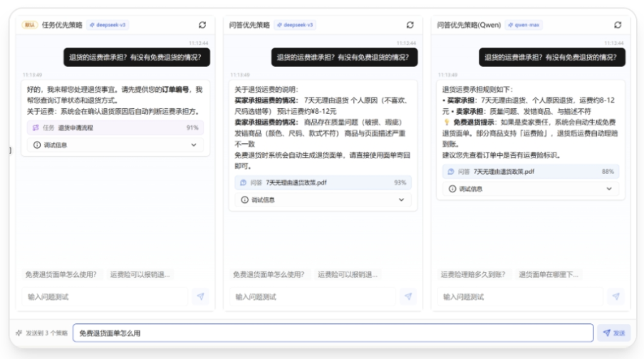Viewport: 644px width, 359px height.
Task: Choose 退货面单在哪里下... suggestion
Action: (x=549, y=274)
